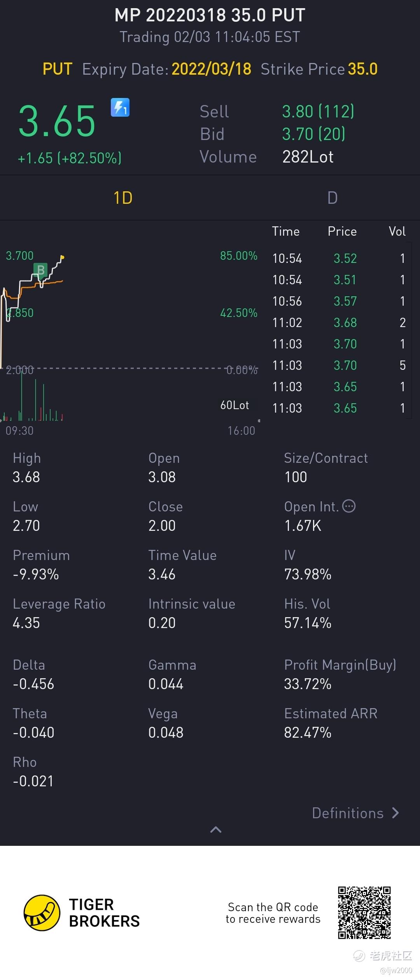Tap the Open Int. info icon
420x980 pixels.
(x=349, y=506)
